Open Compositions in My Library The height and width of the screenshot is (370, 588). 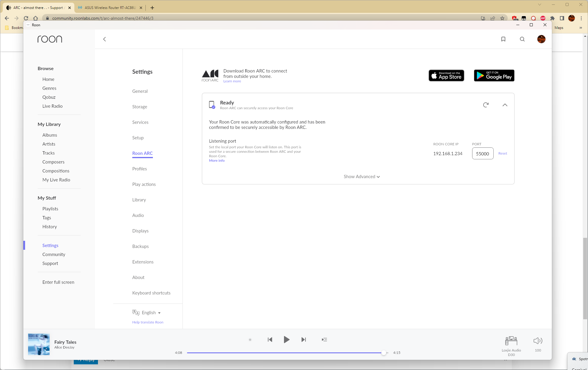click(56, 171)
